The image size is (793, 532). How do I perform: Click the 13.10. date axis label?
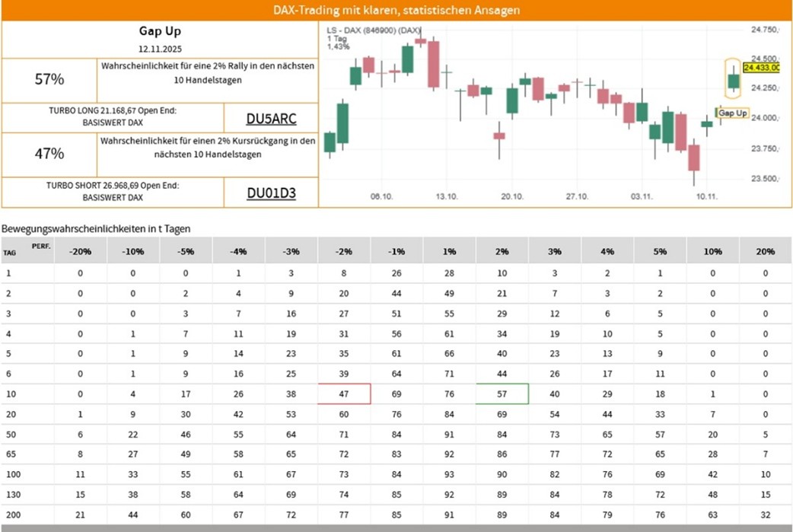[x=447, y=196]
